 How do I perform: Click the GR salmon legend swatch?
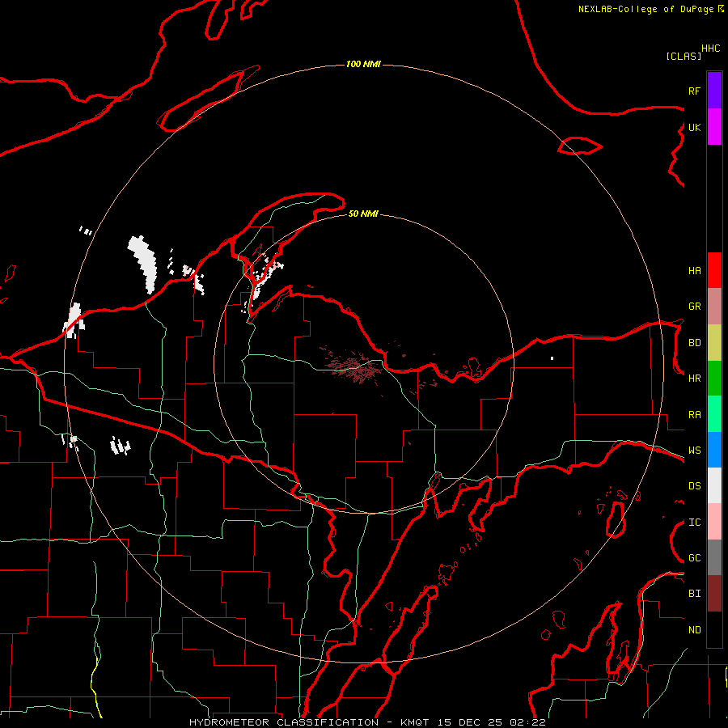(x=714, y=306)
